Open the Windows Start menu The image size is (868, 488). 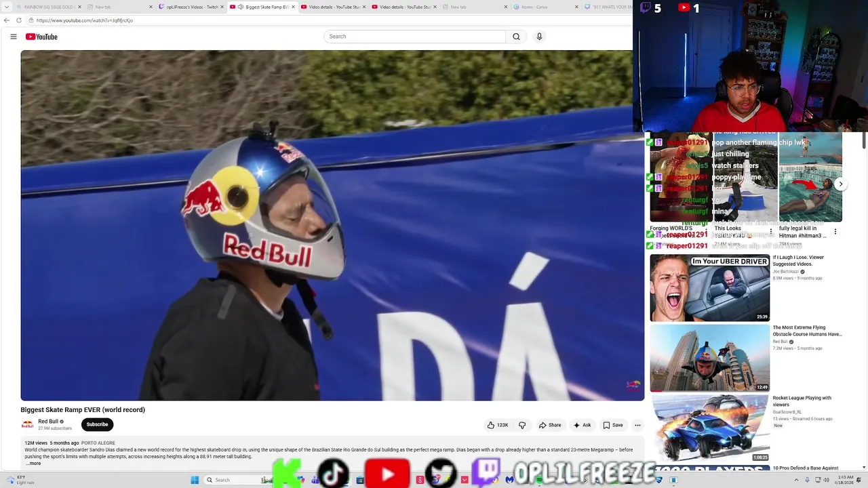coord(195,480)
